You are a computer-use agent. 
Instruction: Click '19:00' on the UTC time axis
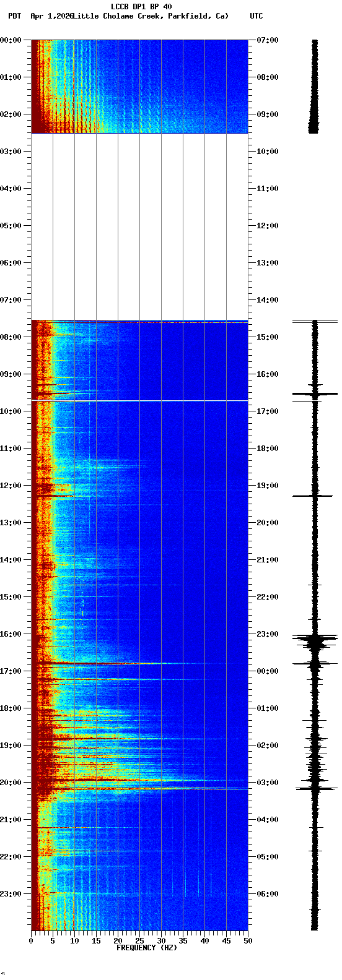tap(268, 486)
